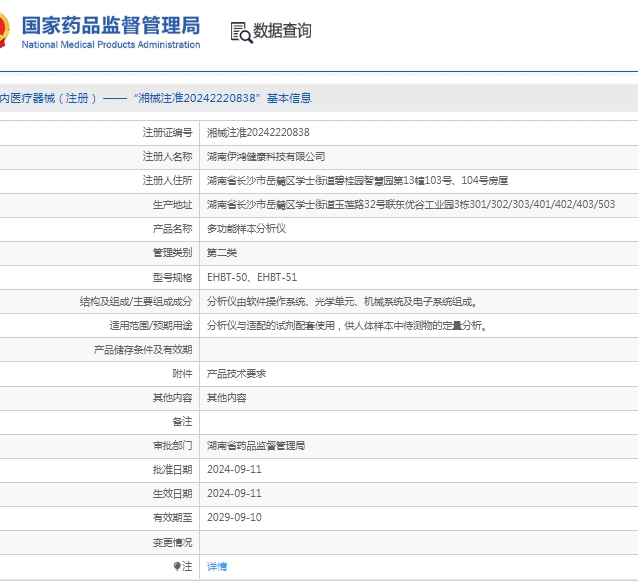Open 其他内容 value link
This screenshot has height=584, width=638.
227,398
